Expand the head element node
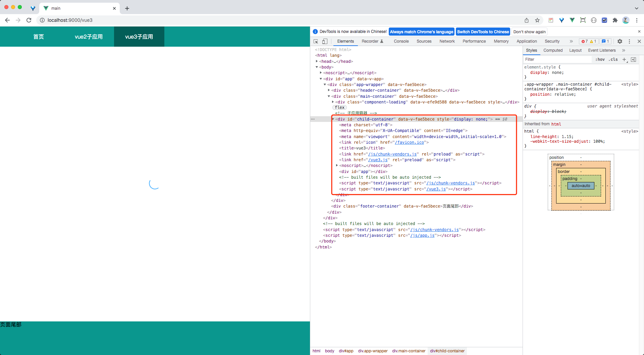Screen dimensions: 644x355 [317, 61]
